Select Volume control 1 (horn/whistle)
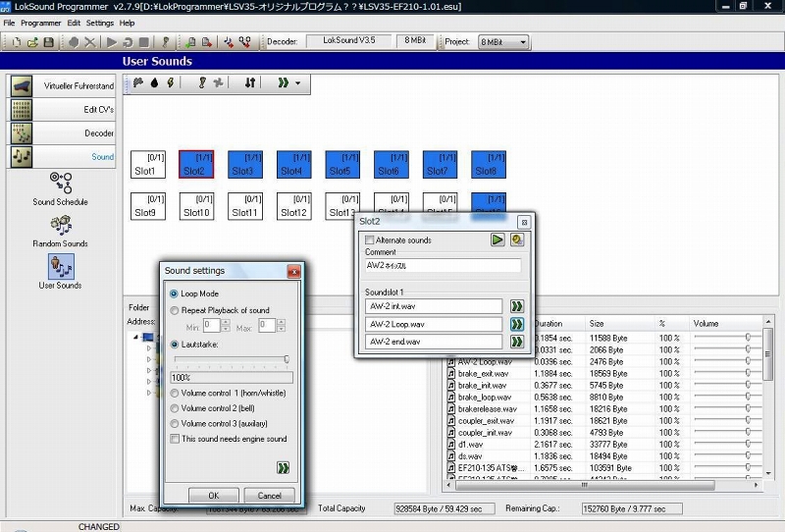Screen dimensions: 785x532 [x=175, y=394]
